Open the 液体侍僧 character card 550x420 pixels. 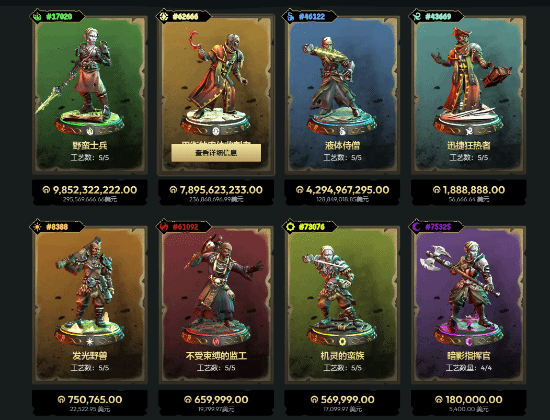click(342, 95)
